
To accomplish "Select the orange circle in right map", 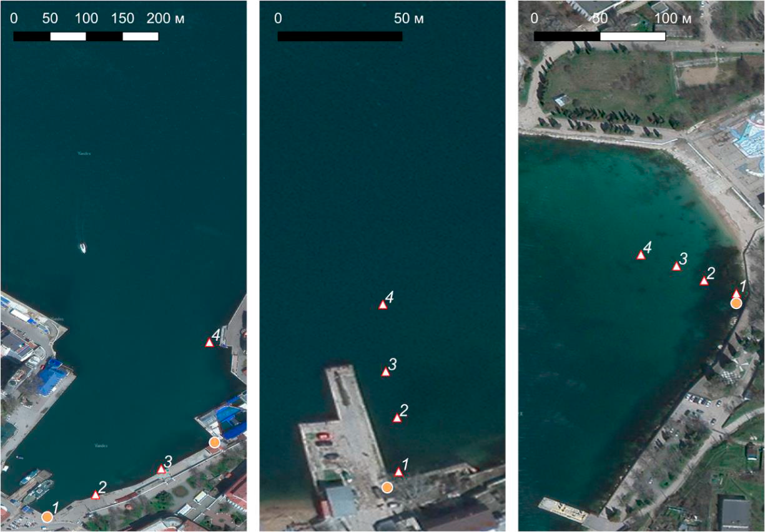I will click(736, 303).
